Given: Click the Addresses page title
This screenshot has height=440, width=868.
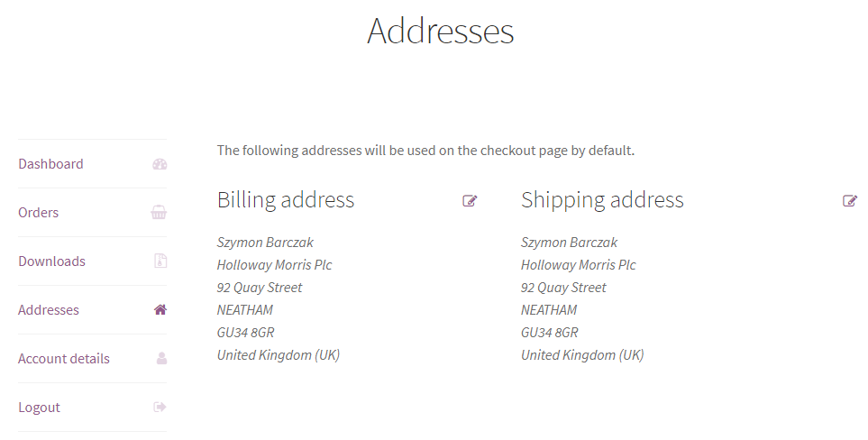Looking at the screenshot, I should (441, 31).
